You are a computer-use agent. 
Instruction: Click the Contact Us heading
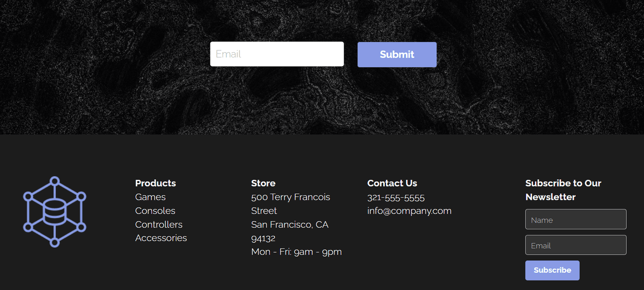(392, 183)
